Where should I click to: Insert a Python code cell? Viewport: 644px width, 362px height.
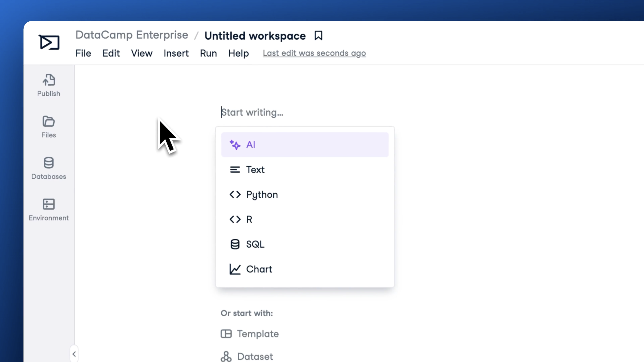click(262, 195)
